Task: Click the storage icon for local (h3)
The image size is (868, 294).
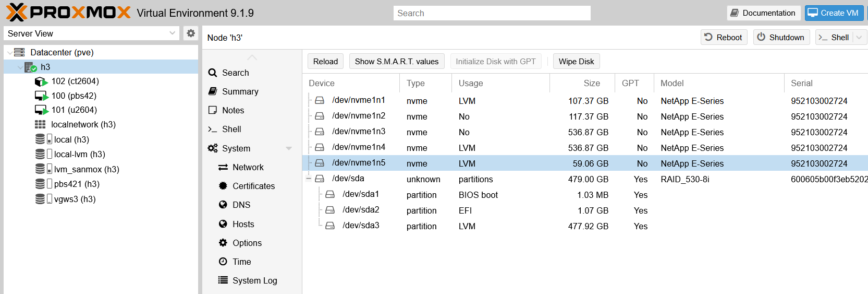Action: click(43, 139)
